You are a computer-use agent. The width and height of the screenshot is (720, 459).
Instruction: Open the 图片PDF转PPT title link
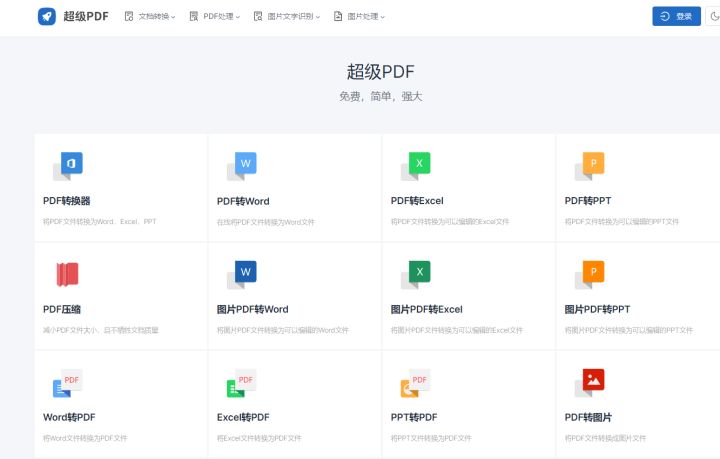[x=597, y=309]
